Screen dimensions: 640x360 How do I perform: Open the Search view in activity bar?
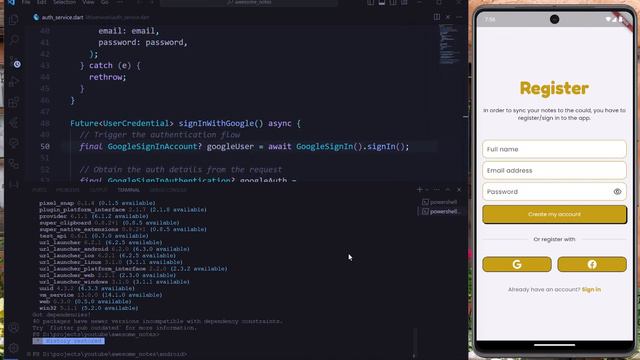tap(13, 40)
